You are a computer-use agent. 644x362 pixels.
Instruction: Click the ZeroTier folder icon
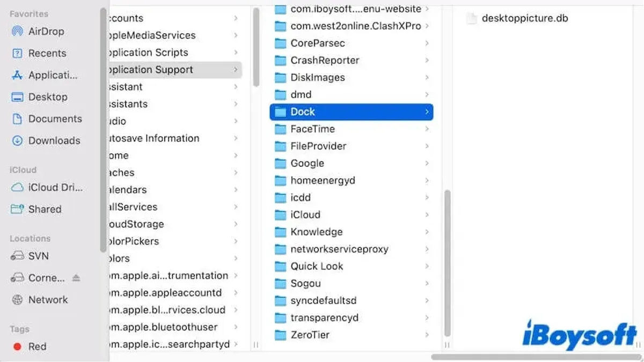[x=280, y=335]
